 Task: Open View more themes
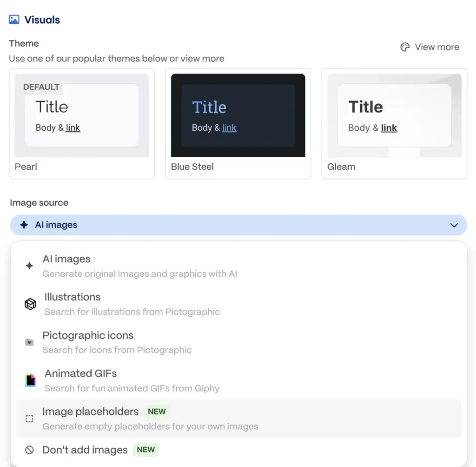tap(430, 47)
